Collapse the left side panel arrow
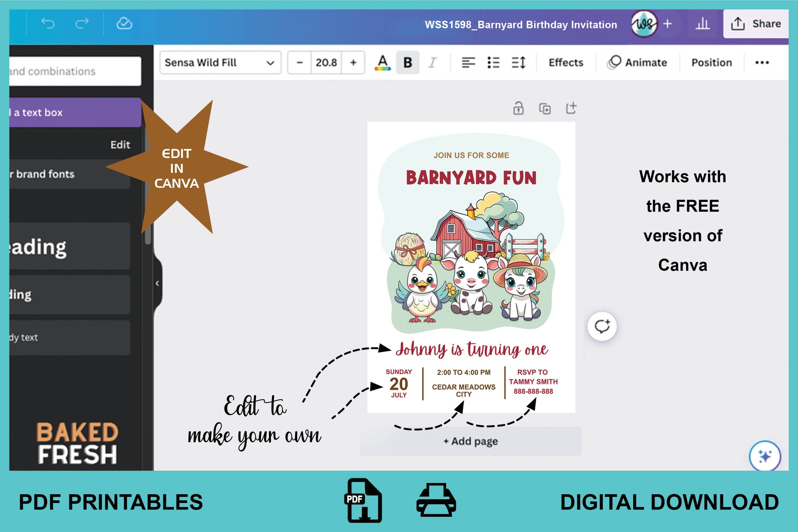The width and height of the screenshot is (798, 532). point(157,283)
